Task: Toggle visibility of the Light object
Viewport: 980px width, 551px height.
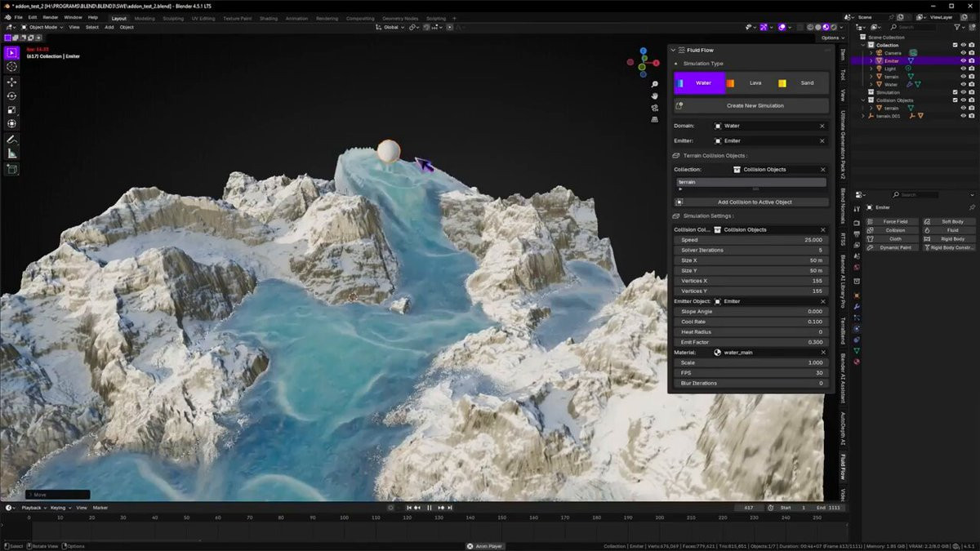Action: 963,69
